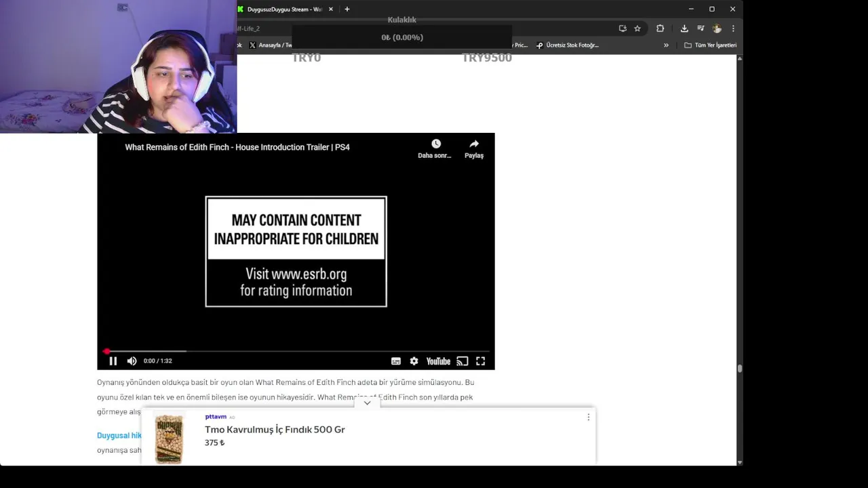This screenshot has height=488, width=868.
Task: Open a new browser tab
Action: click(x=347, y=9)
